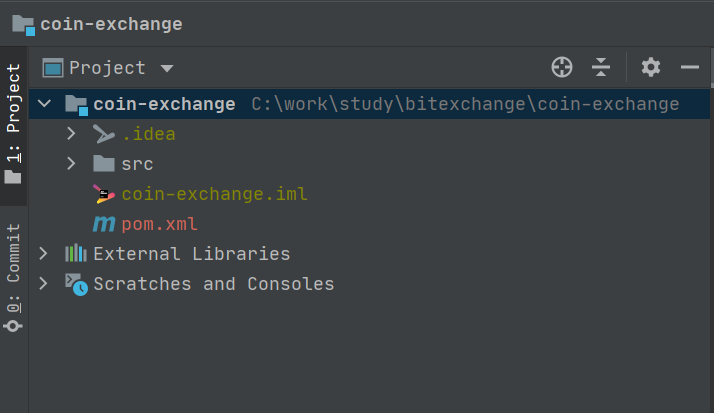Expand External Libraries node
The width and height of the screenshot is (714, 413).
pyautogui.click(x=43, y=254)
